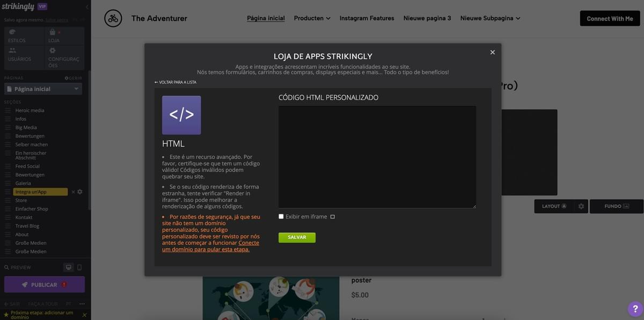This screenshot has height=320, width=644.
Task: Click Gerir to manage pages
Action: (74, 78)
